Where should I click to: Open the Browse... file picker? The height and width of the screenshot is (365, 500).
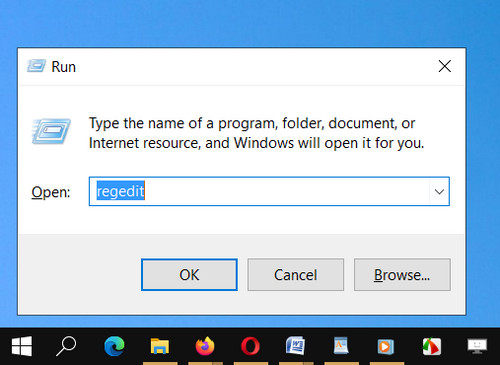pyautogui.click(x=402, y=275)
